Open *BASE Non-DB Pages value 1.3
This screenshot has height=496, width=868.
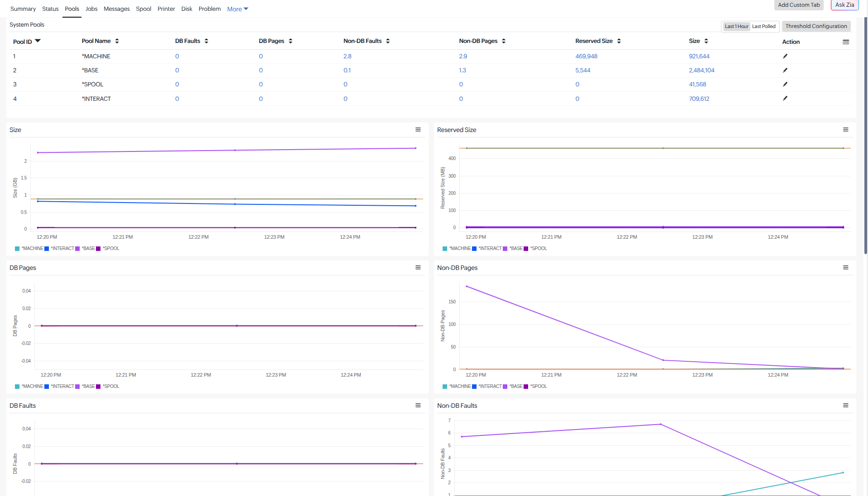coord(462,70)
